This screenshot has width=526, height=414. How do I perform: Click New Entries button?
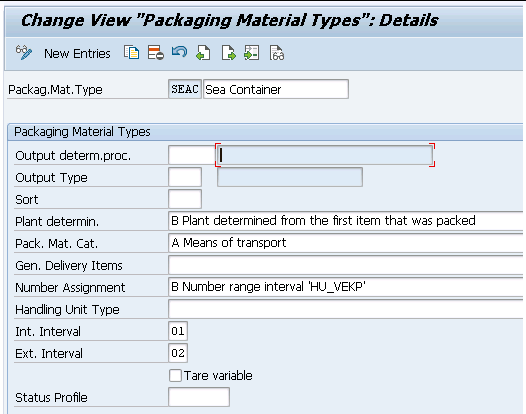(77, 54)
